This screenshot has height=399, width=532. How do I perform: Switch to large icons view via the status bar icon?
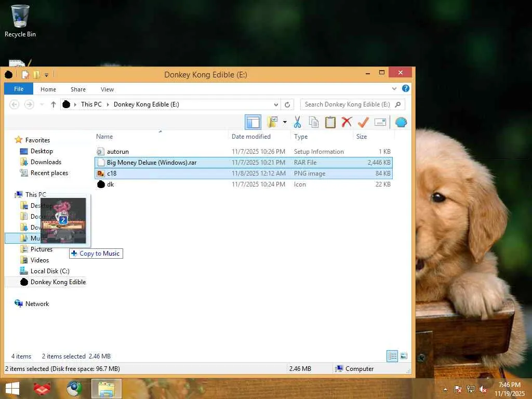click(404, 356)
